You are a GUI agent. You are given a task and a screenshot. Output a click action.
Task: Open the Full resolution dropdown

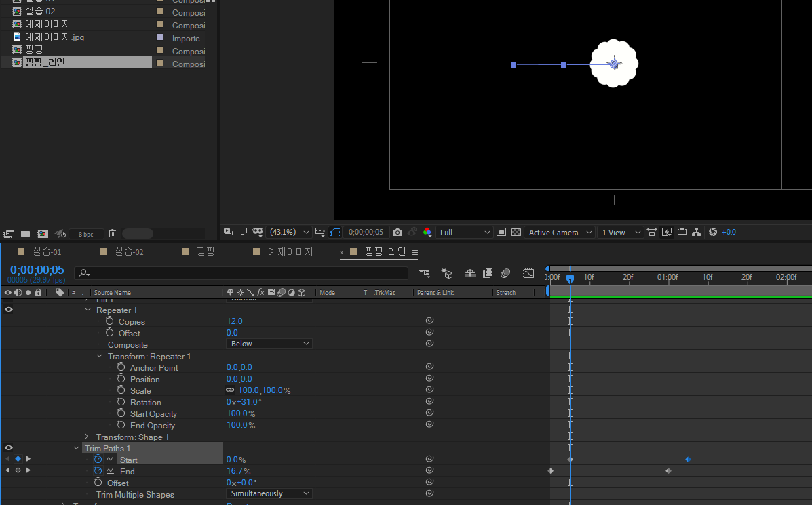click(x=463, y=233)
